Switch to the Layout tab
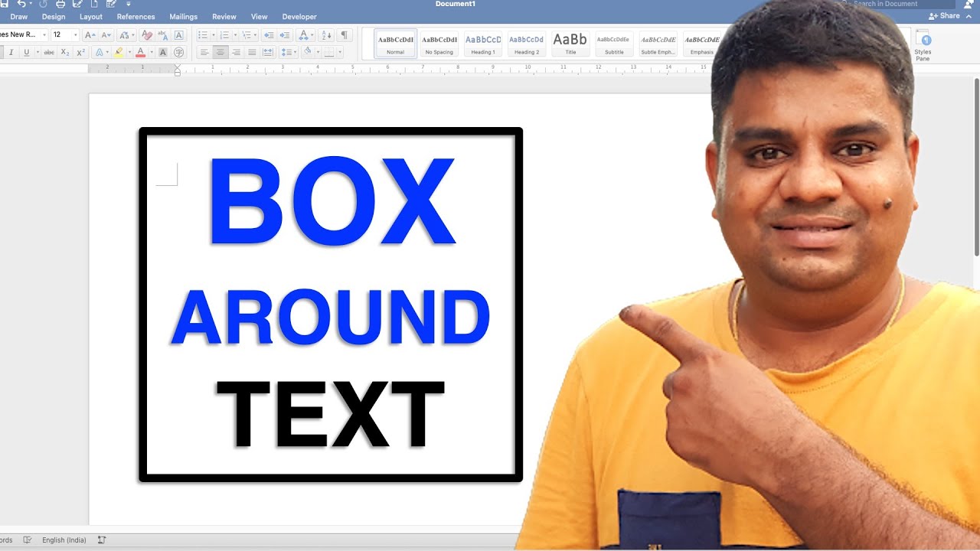This screenshot has height=551, width=980. 91,17
